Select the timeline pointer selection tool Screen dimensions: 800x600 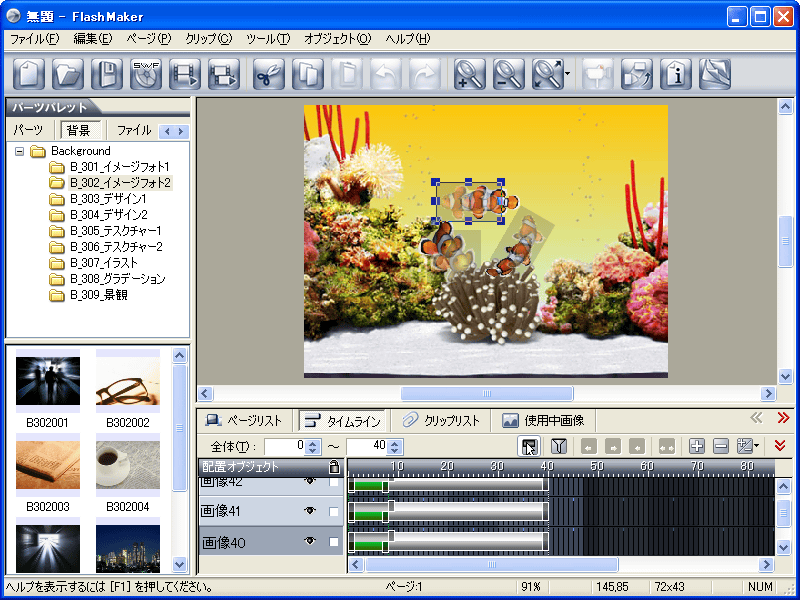529,446
